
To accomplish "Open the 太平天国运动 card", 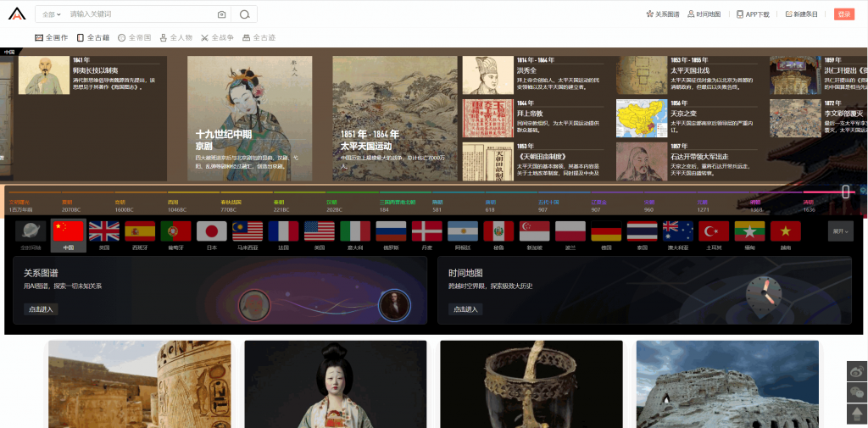I will (x=395, y=118).
